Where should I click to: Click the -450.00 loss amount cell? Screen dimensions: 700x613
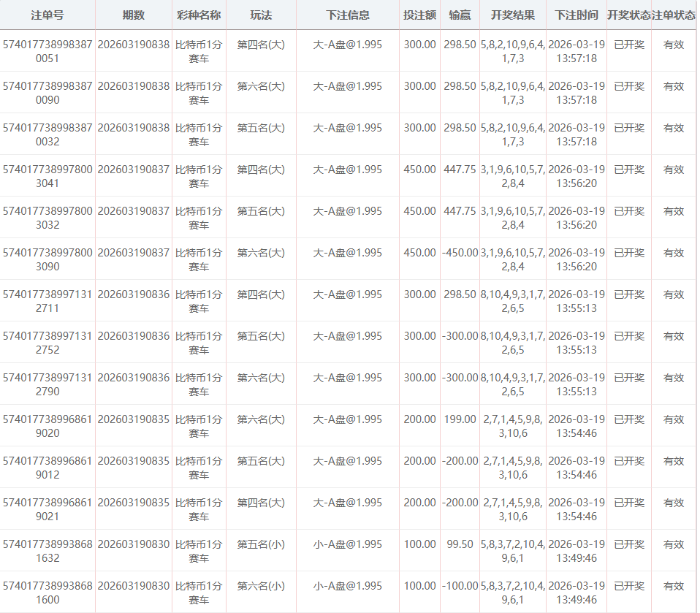(x=460, y=253)
